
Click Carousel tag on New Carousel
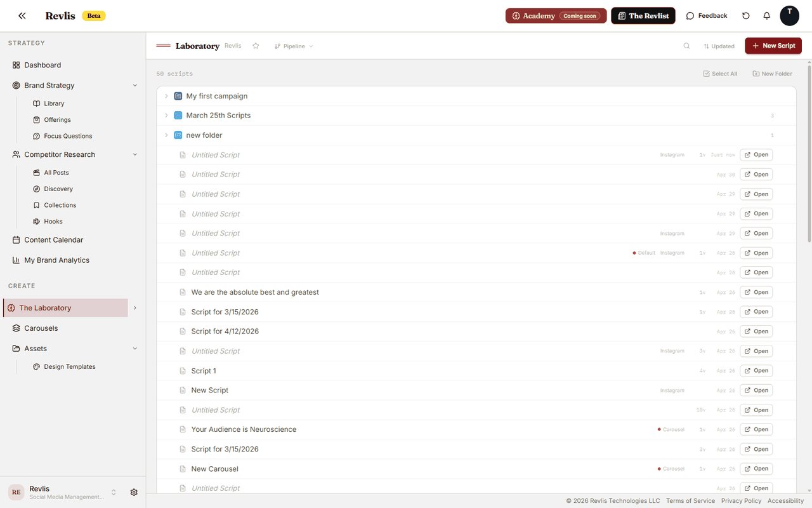click(671, 469)
